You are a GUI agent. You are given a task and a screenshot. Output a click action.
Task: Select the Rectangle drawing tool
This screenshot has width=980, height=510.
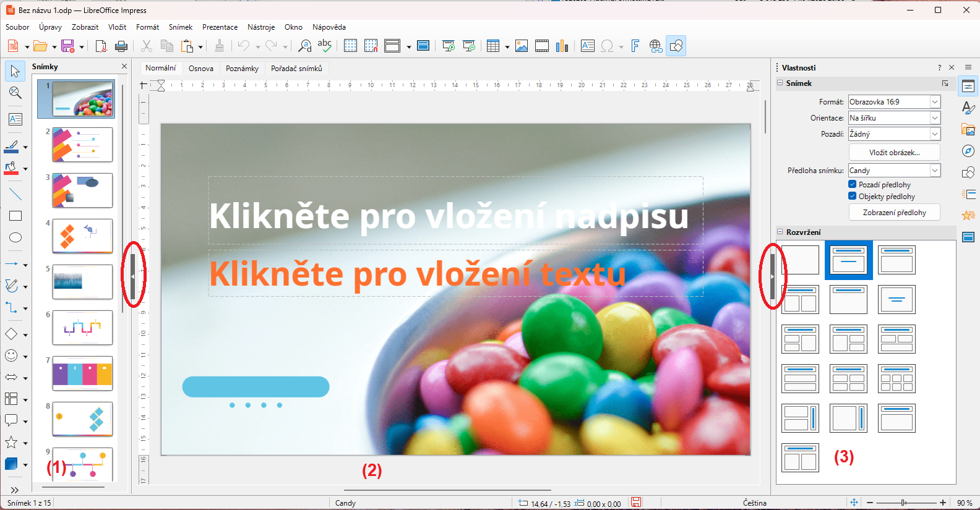click(15, 216)
